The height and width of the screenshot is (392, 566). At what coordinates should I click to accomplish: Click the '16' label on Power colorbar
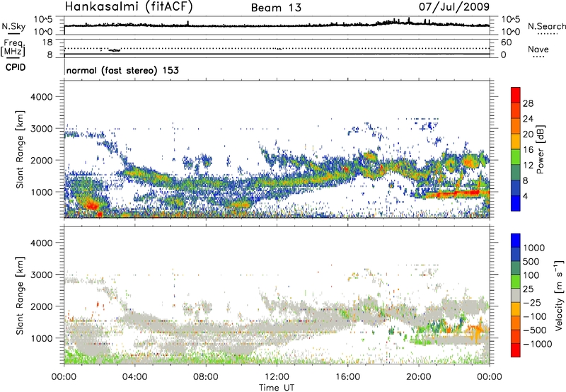pyautogui.click(x=528, y=150)
